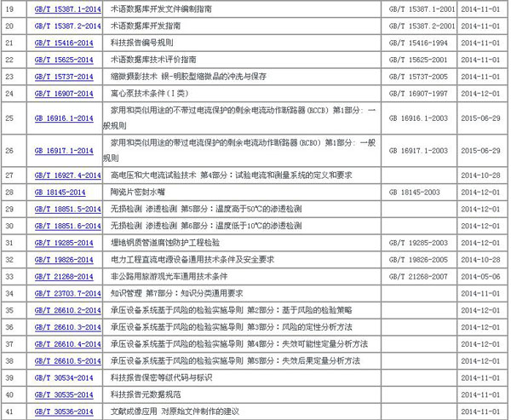Open the GB/T 26610.4-2014 link
This screenshot has width=511, height=420.
pyautogui.click(x=68, y=345)
